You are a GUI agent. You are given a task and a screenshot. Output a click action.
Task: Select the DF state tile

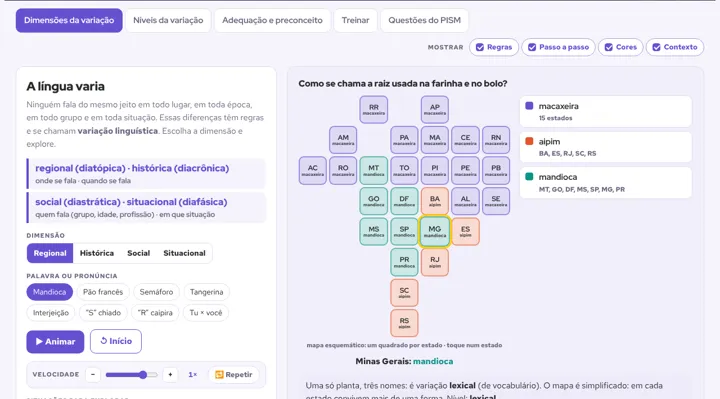coord(404,201)
